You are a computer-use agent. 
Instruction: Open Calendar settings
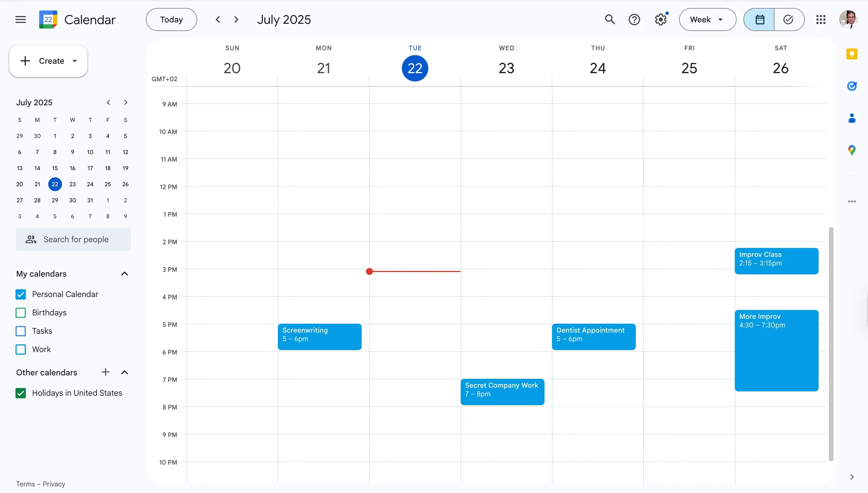click(x=660, y=19)
